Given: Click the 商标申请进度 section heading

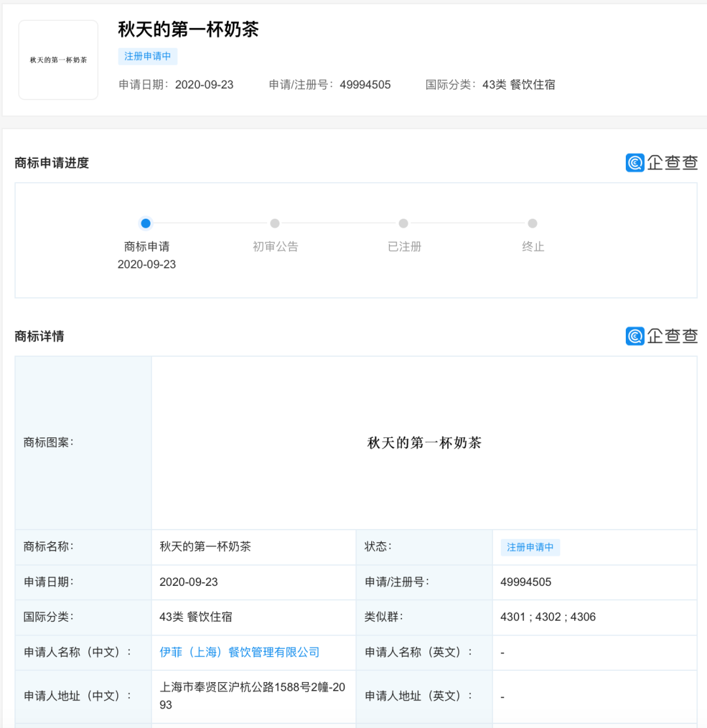Looking at the screenshot, I should pos(52,163).
